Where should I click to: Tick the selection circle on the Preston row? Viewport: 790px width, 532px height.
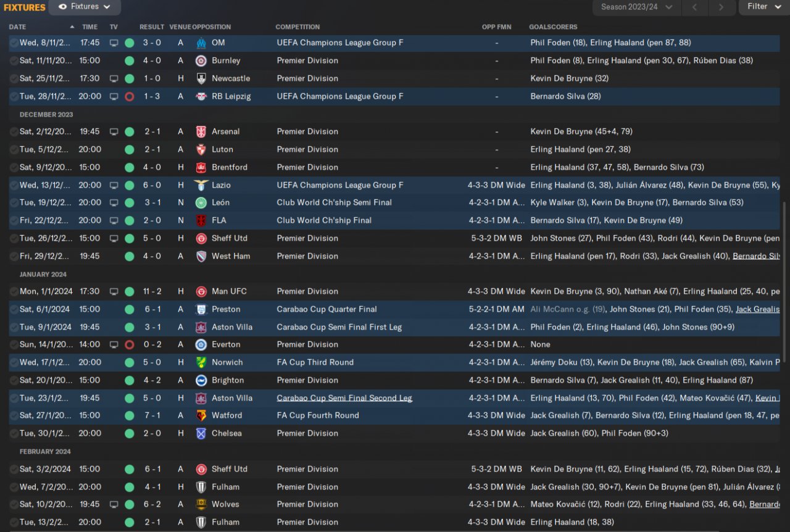(14, 309)
